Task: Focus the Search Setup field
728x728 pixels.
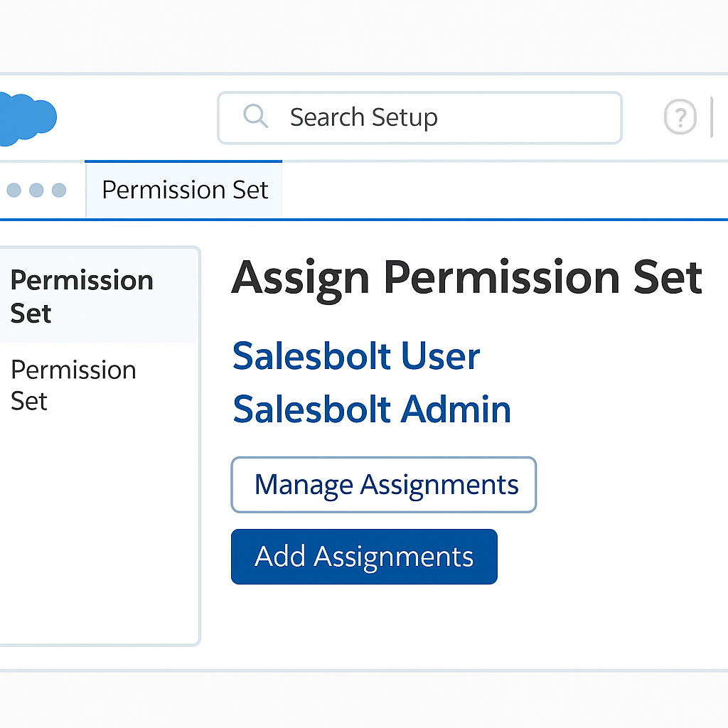Action: click(441, 117)
